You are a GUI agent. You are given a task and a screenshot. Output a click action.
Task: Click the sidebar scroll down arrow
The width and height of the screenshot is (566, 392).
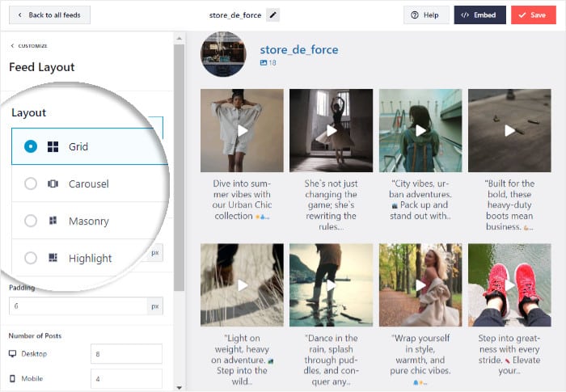point(179,387)
